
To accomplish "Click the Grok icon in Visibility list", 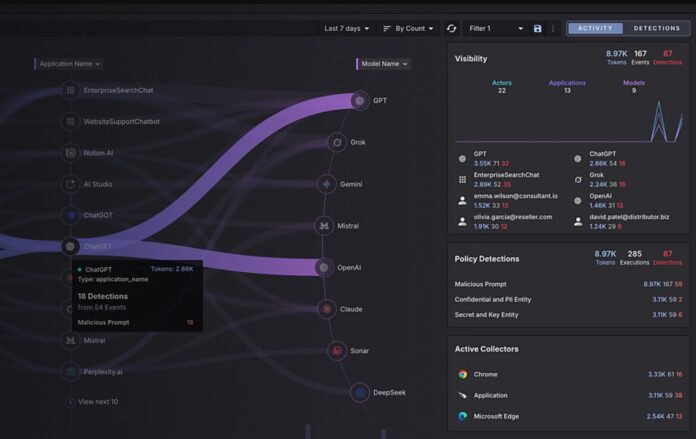I will (578, 180).
